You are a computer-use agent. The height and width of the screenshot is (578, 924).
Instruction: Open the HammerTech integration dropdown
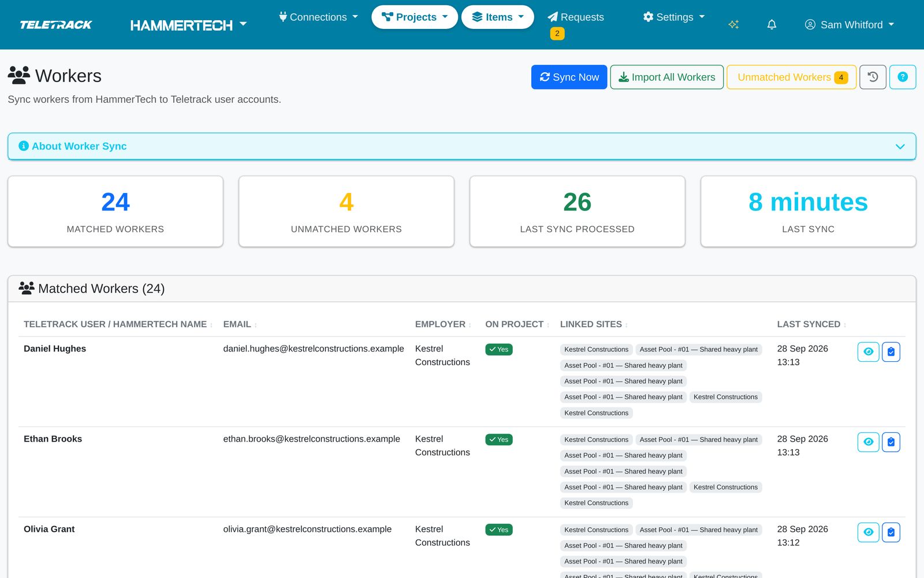pos(188,25)
